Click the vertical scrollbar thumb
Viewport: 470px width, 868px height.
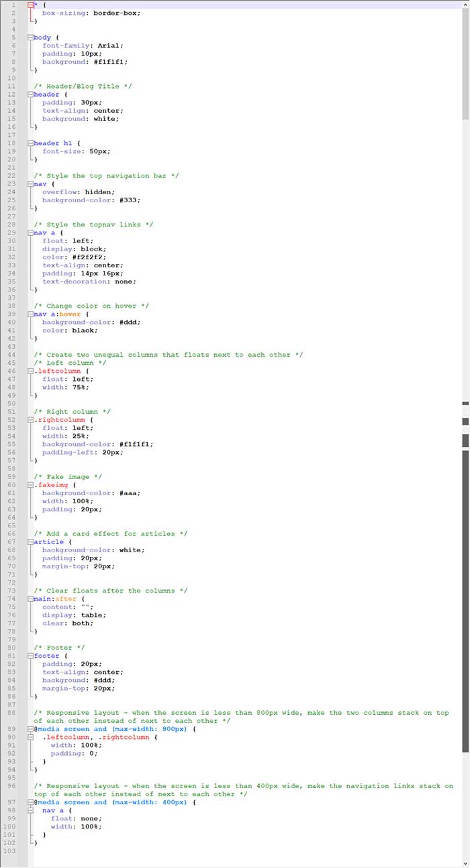[465, 64]
